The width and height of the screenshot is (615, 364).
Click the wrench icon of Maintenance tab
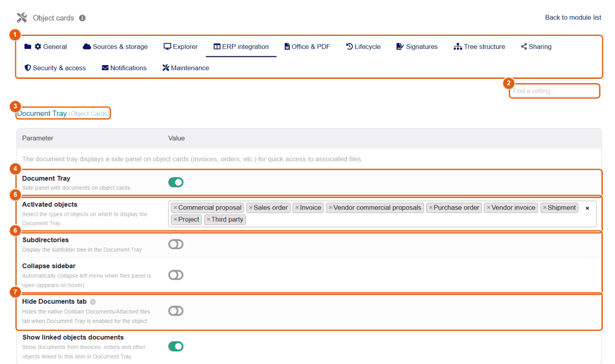pyautogui.click(x=166, y=68)
